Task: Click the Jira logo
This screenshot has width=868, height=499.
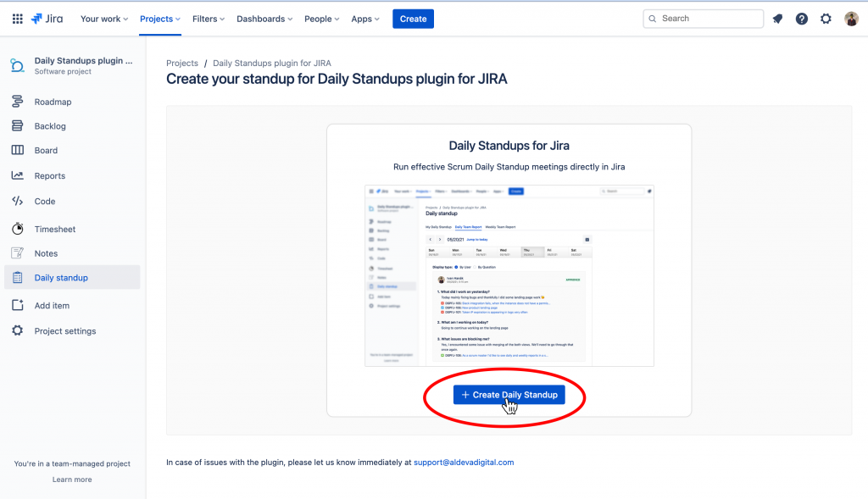Action: point(47,19)
